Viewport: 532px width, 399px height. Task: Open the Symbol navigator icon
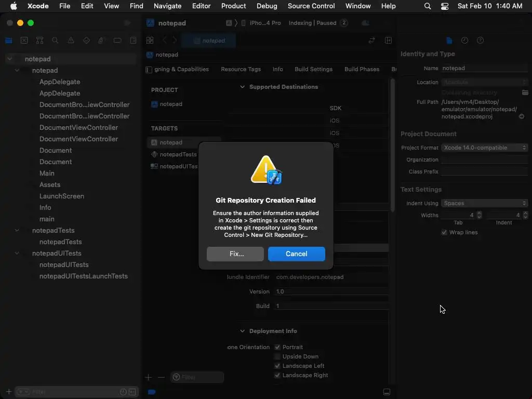(39, 41)
